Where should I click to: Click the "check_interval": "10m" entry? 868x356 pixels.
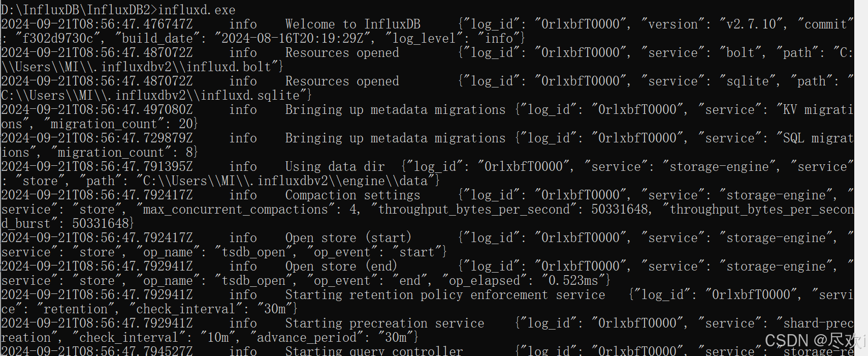coord(154,337)
